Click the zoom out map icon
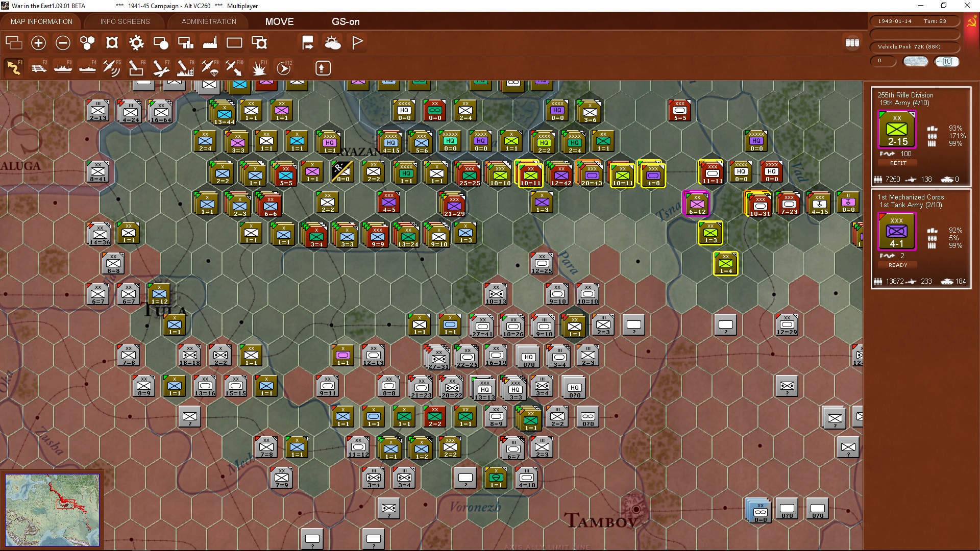Viewport: 980px width, 551px height. [63, 43]
